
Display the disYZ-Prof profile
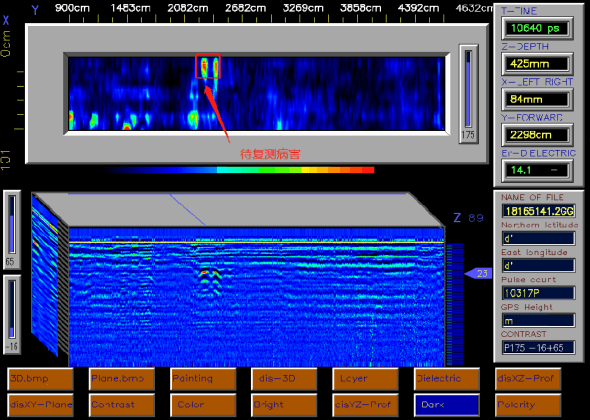point(365,405)
